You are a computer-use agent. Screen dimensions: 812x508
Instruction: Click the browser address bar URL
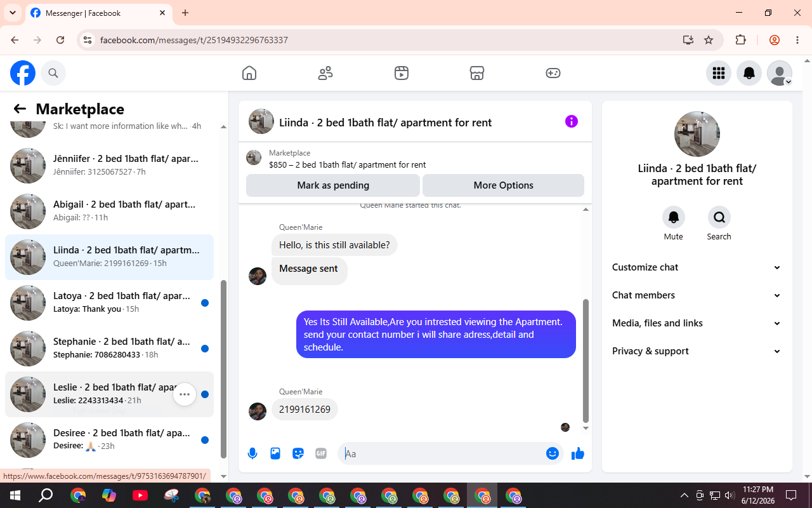pyautogui.click(x=194, y=40)
